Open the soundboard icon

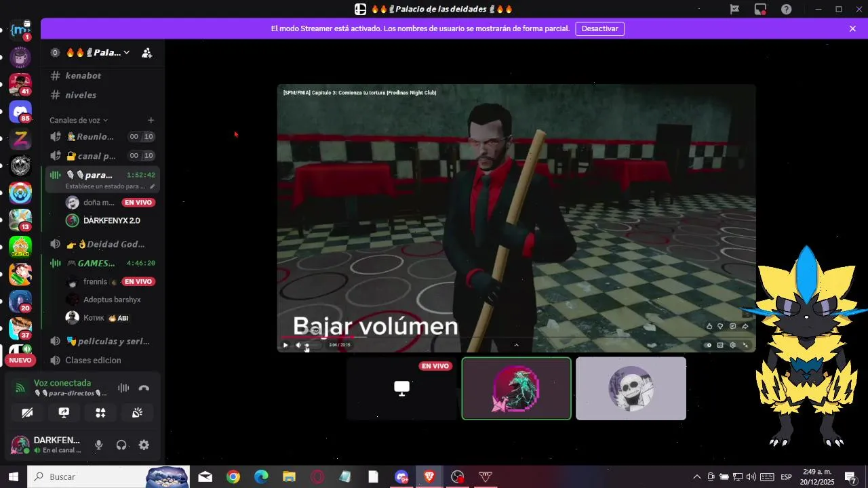pos(137,413)
